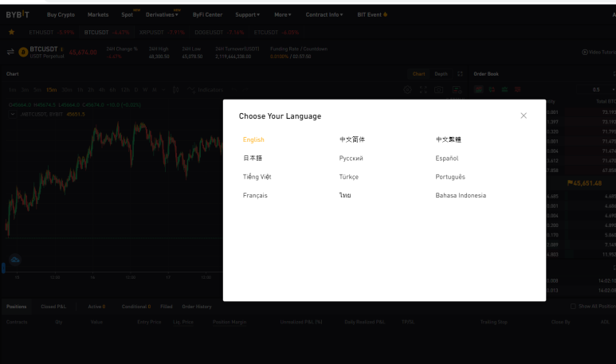Select DOGEUSDT in the ticker bar
616x364 pixels.
pyautogui.click(x=219, y=32)
